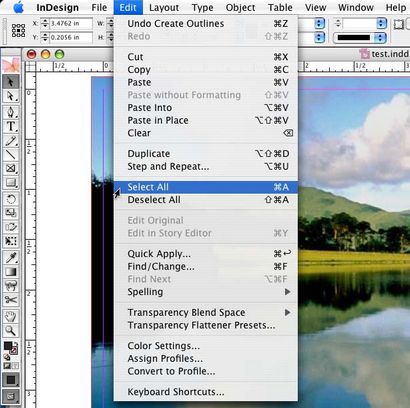
Task: Click the fill color box in the toolbox
Action: pyautogui.click(x=8, y=346)
